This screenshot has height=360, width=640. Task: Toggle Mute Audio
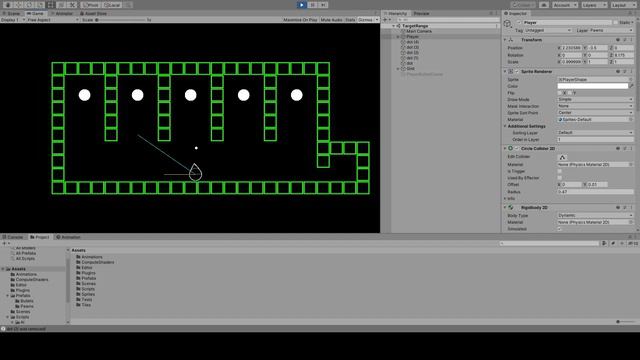331,20
